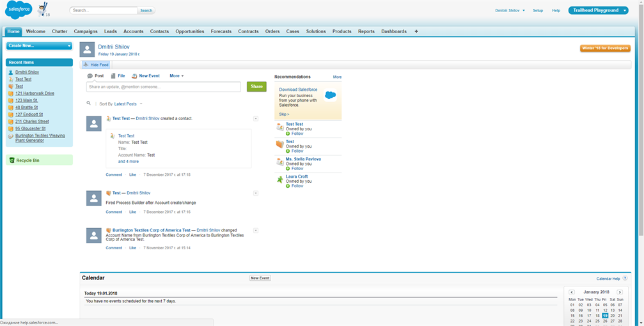Image resolution: width=644 pixels, height=326 pixels.
Task: Click the avatar on the Burlington Textiles post
Action: coord(94,235)
